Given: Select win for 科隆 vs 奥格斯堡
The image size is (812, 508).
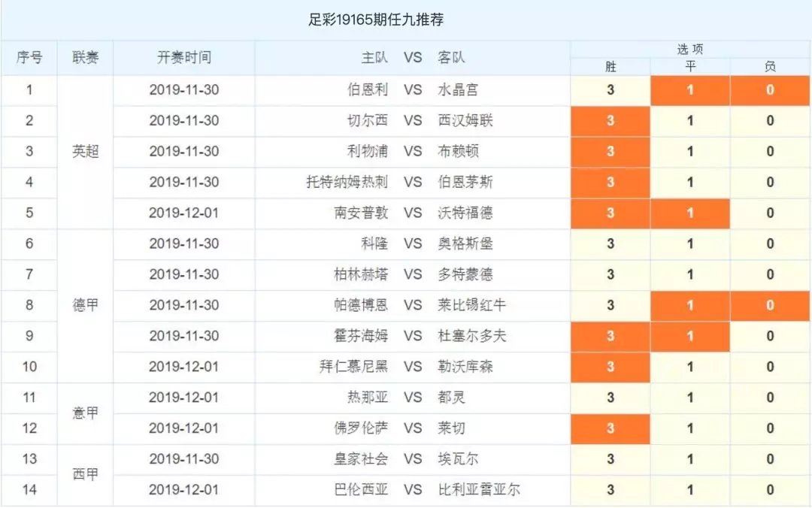Looking at the screenshot, I should click(611, 244).
